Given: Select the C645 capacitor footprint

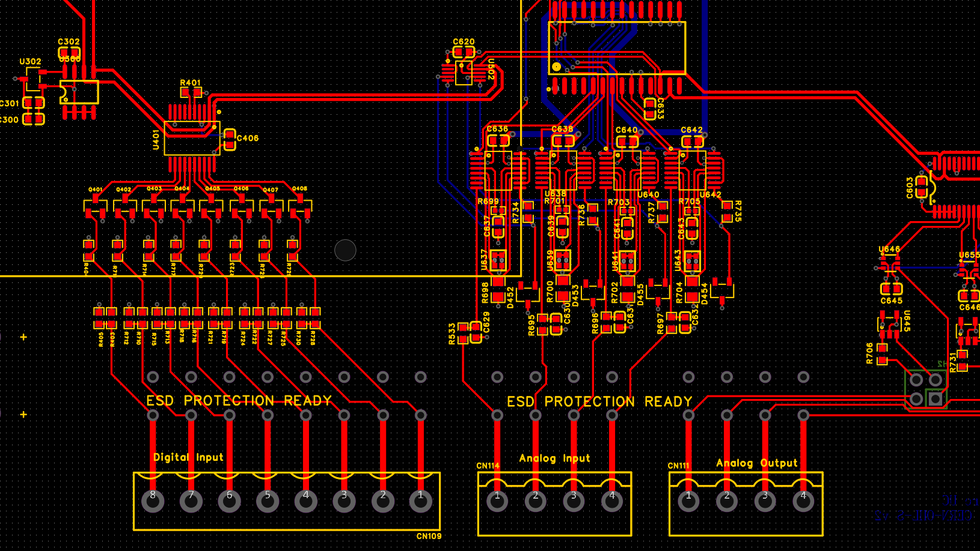Looking at the screenshot, I should (891, 289).
